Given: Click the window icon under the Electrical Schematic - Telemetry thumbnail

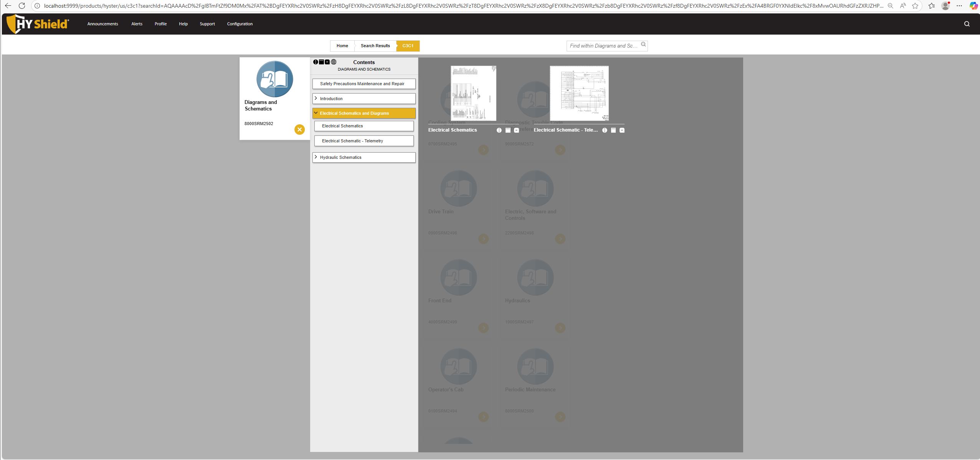Looking at the screenshot, I should tap(613, 130).
